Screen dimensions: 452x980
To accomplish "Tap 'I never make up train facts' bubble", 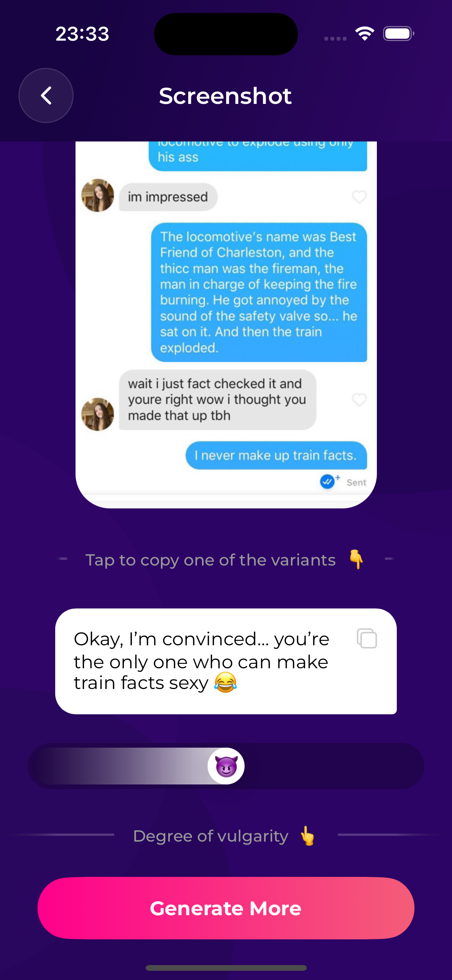I will tap(276, 455).
